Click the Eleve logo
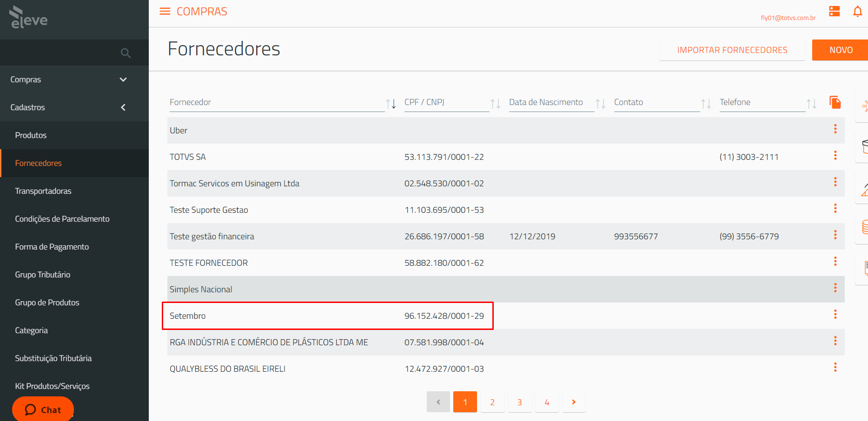This screenshot has width=868, height=421. [x=28, y=17]
